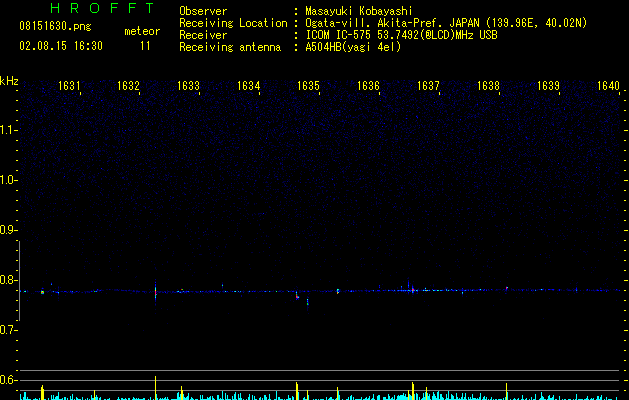Click the timestamp 02.08.15 16:30

61,46
